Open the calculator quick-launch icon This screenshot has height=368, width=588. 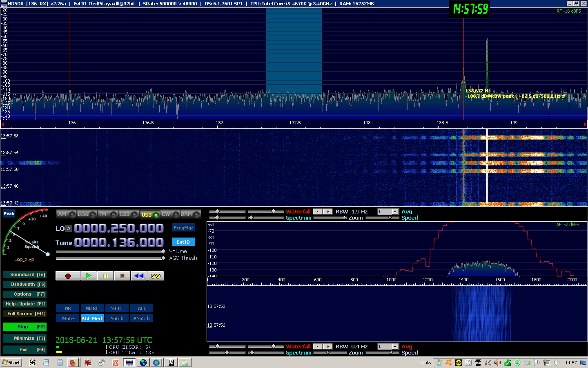click(x=60, y=363)
